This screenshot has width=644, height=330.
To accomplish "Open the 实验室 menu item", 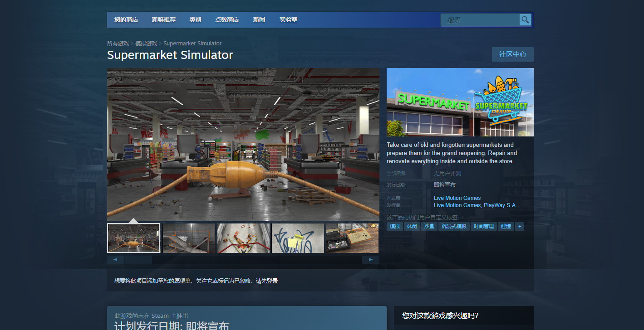I will coord(288,20).
